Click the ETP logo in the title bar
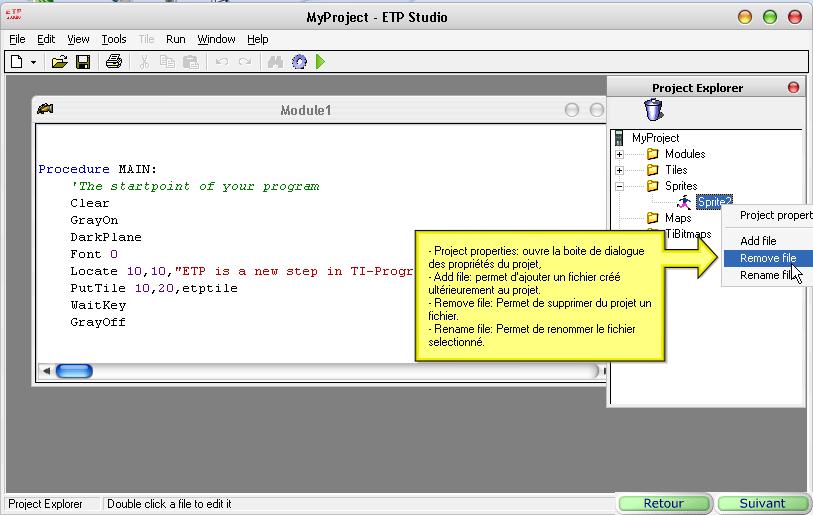The height and width of the screenshot is (515, 813). (14, 14)
